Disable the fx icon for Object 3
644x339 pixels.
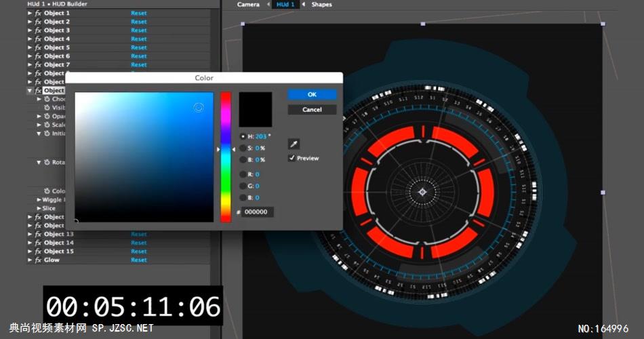pyautogui.click(x=38, y=31)
